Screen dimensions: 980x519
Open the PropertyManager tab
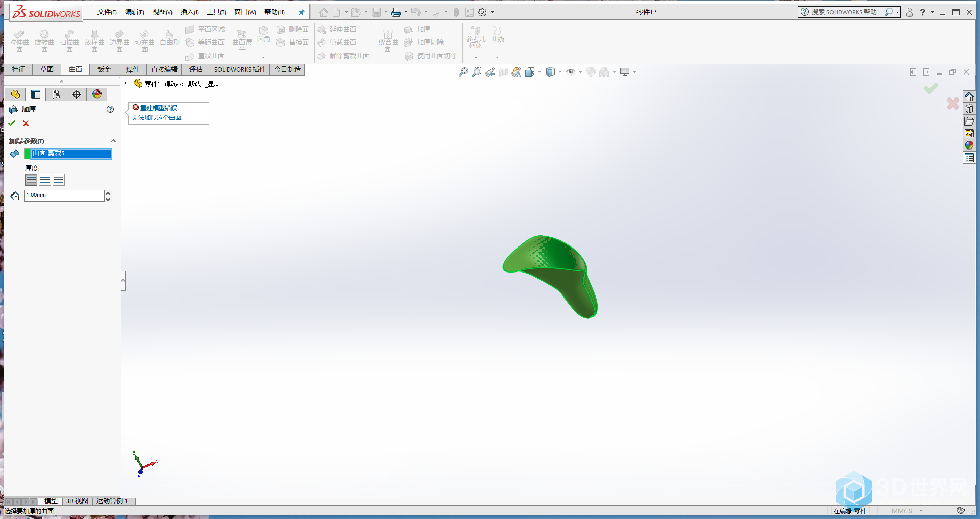point(36,94)
